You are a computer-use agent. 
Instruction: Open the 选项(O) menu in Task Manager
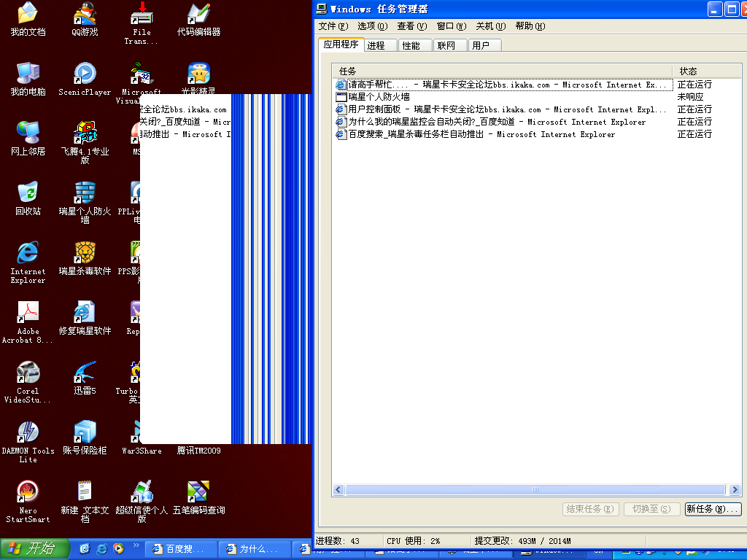pos(373,26)
